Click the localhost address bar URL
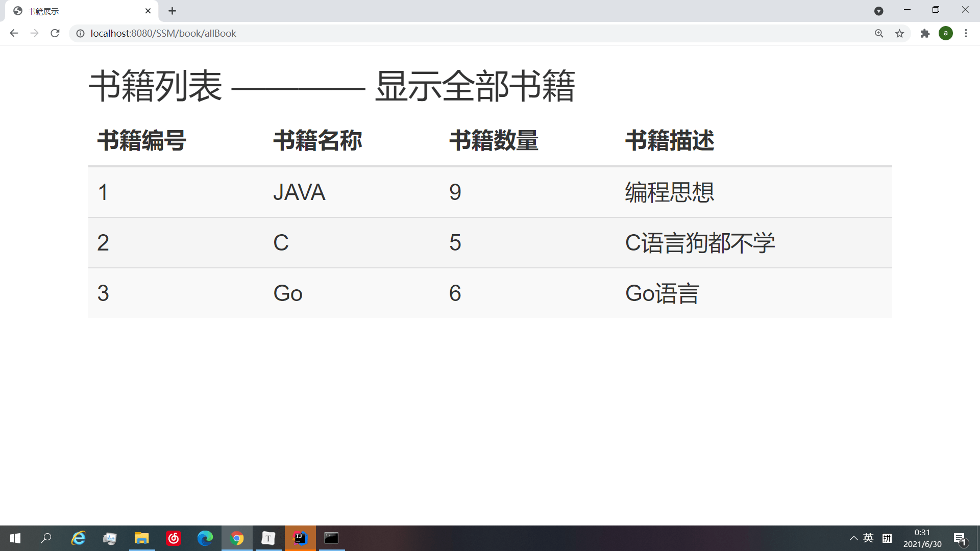 (x=163, y=33)
